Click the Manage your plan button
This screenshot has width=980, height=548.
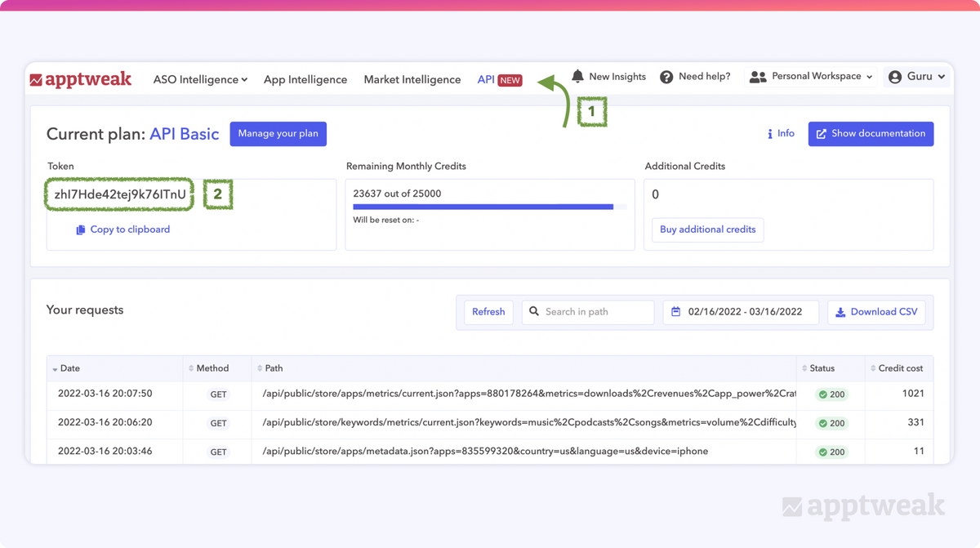click(278, 134)
